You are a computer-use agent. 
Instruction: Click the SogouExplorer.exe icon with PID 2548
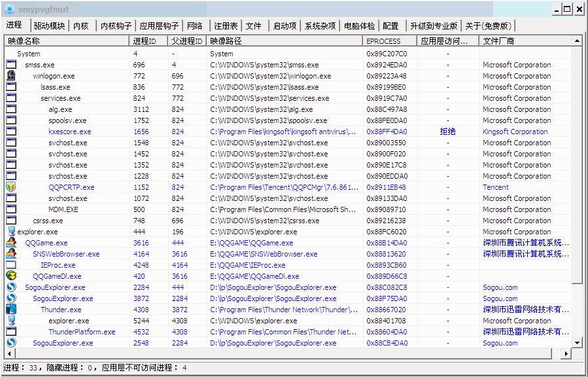[x=11, y=342]
